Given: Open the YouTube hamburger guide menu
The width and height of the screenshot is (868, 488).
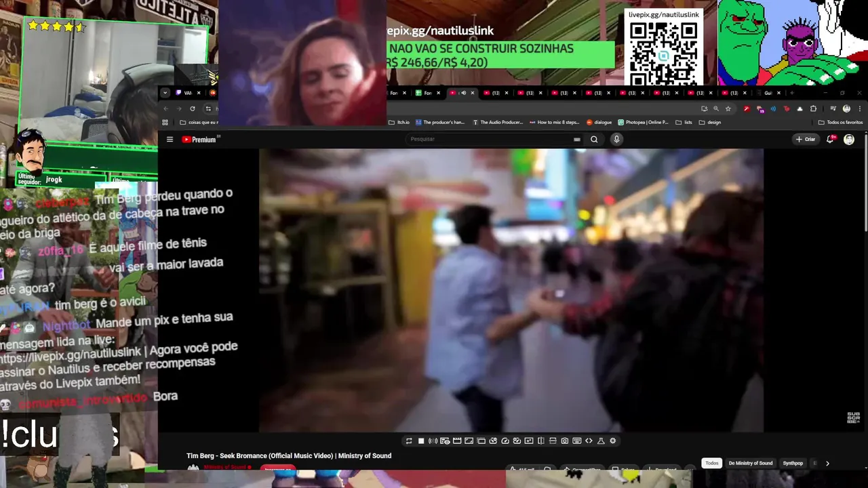Looking at the screenshot, I should pyautogui.click(x=170, y=140).
